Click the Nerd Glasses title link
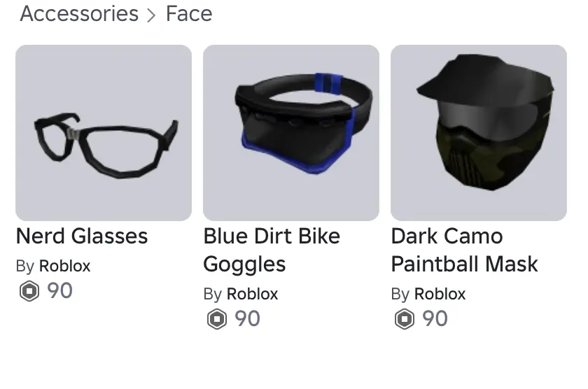Image resolution: width=588 pixels, height=389 pixels. pos(82,236)
